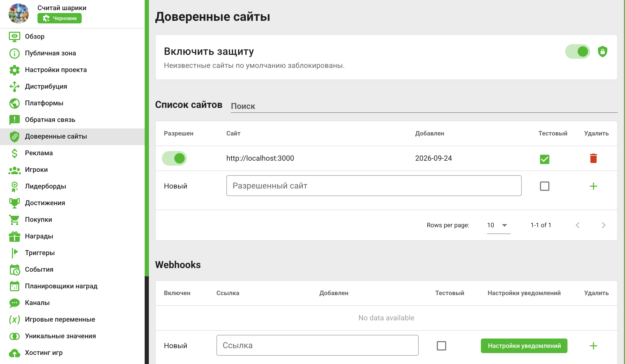Click the Поиск search field
The height and width of the screenshot is (364, 625).
pyautogui.click(x=424, y=106)
